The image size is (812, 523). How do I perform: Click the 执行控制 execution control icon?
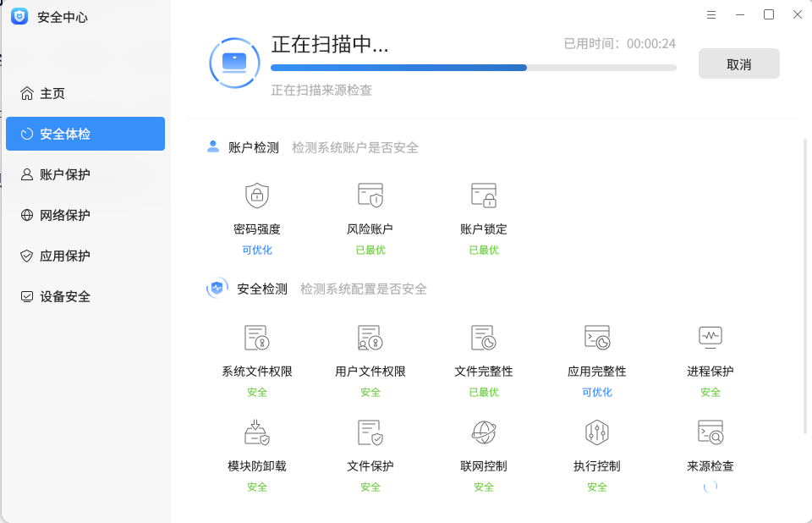click(596, 432)
